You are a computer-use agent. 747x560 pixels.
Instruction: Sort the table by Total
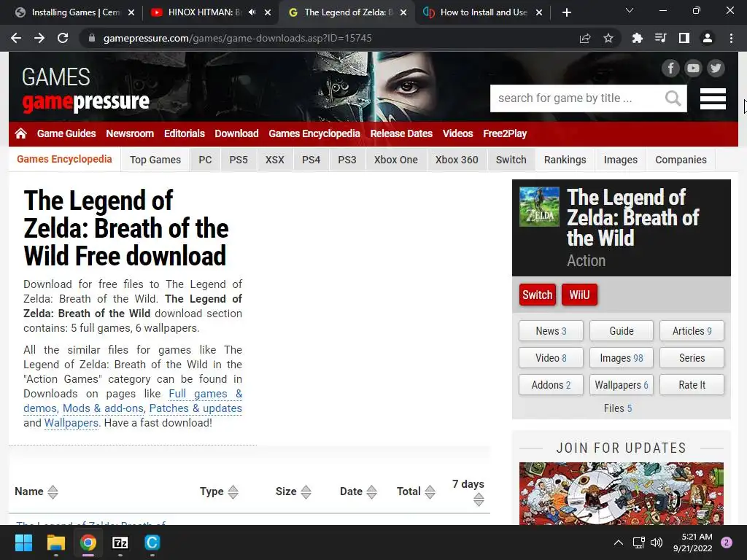(x=416, y=491)
